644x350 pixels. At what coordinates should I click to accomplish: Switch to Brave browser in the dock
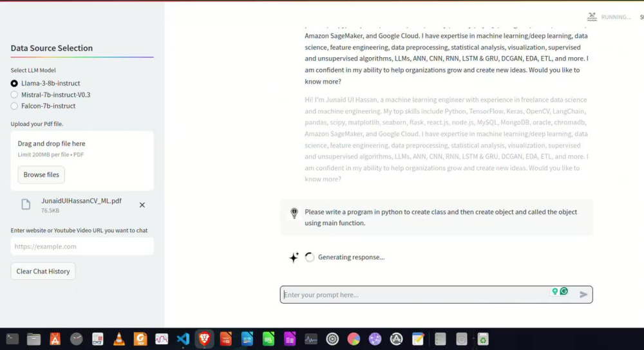(205, 339)
